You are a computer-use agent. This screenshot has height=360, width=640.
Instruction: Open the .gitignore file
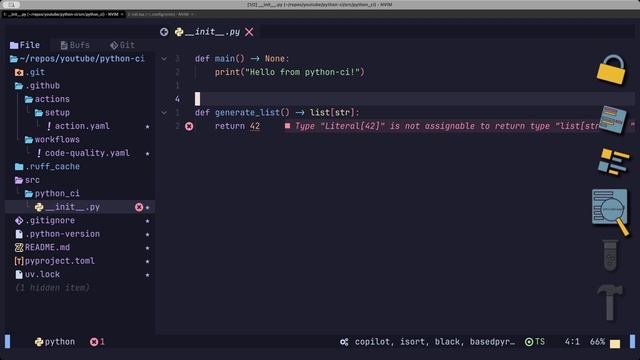[45, 220]
